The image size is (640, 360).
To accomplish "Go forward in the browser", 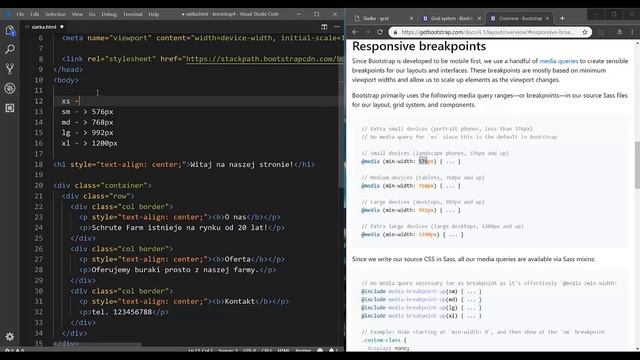I will tap(367, 32).
